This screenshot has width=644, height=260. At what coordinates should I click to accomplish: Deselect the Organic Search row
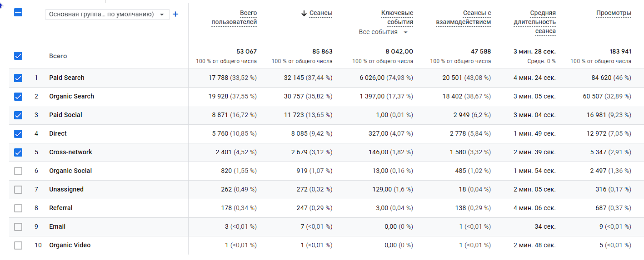pos(18,97)
